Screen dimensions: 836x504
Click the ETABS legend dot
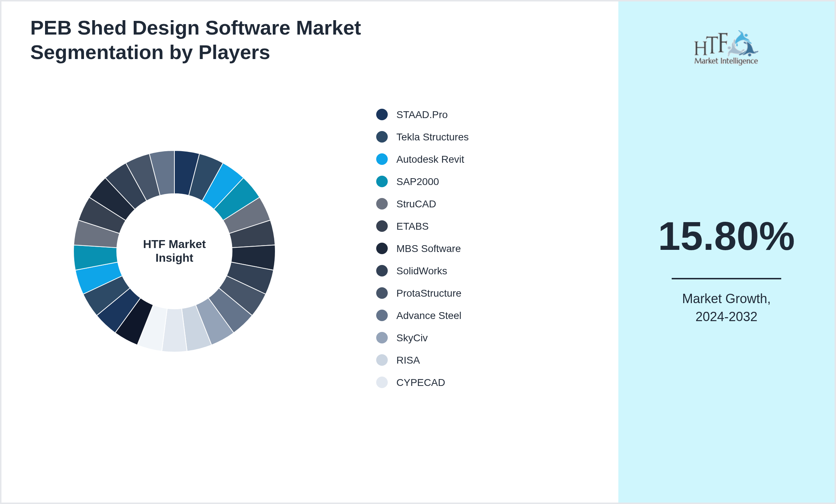tap(382, 226)
